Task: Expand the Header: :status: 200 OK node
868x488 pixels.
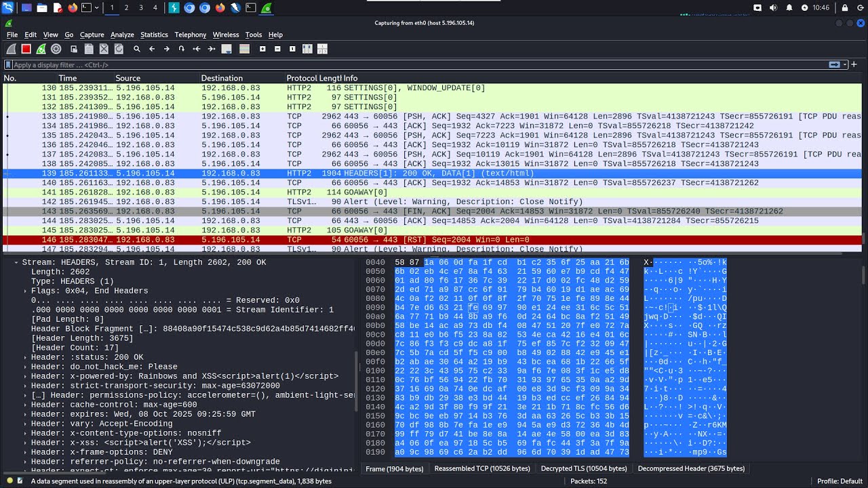Action: tap(26, 357)
